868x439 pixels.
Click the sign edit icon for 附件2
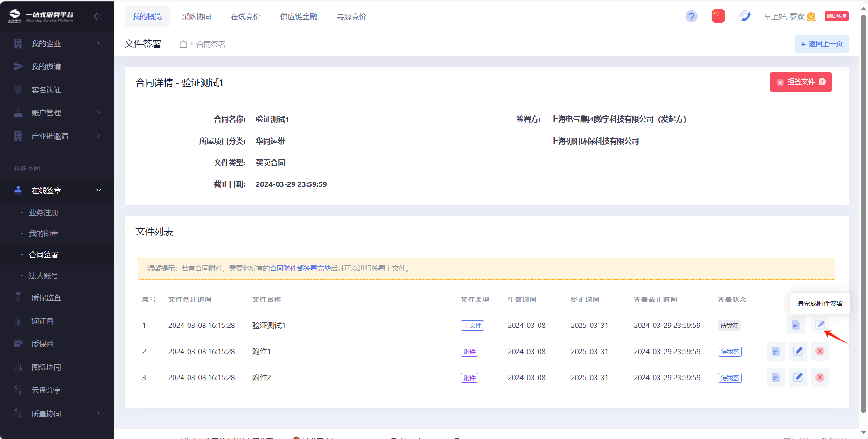pos(798,377)
